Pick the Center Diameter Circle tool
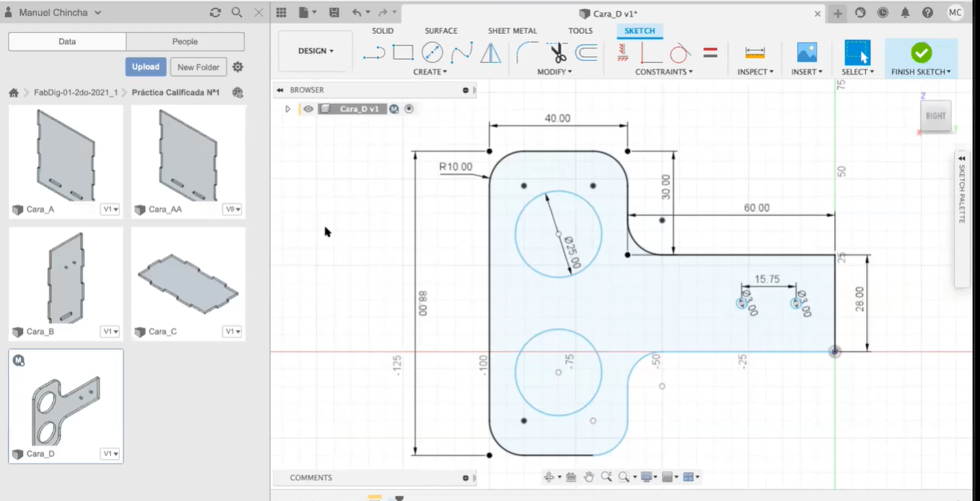Image resolution: width=980 pixels, height=501 pixels. point(432,52)
